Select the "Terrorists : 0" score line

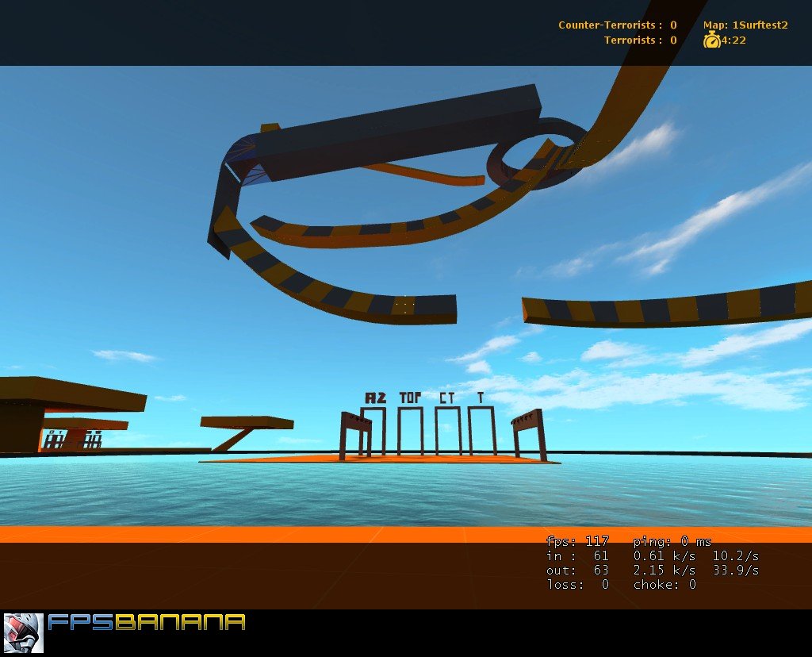640,40
